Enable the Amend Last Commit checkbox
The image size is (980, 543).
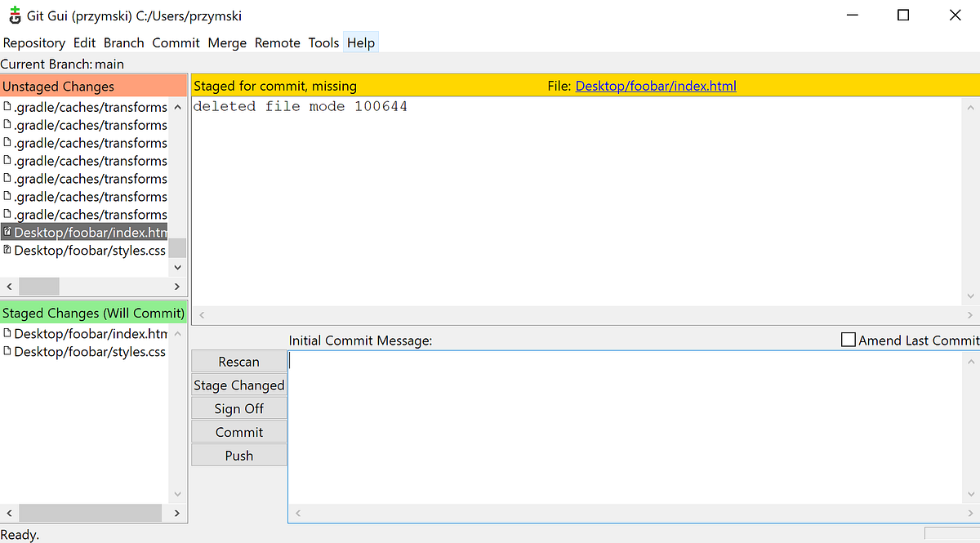[x=847, y=340]
